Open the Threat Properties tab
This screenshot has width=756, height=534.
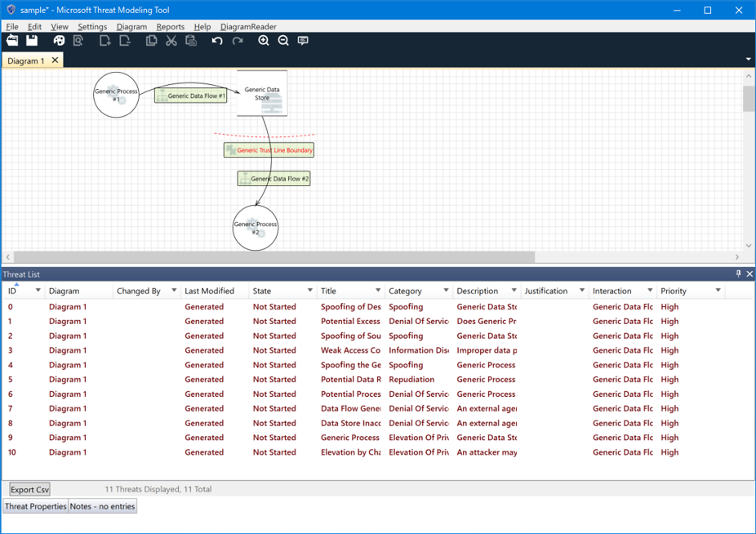tap(35, 506)
